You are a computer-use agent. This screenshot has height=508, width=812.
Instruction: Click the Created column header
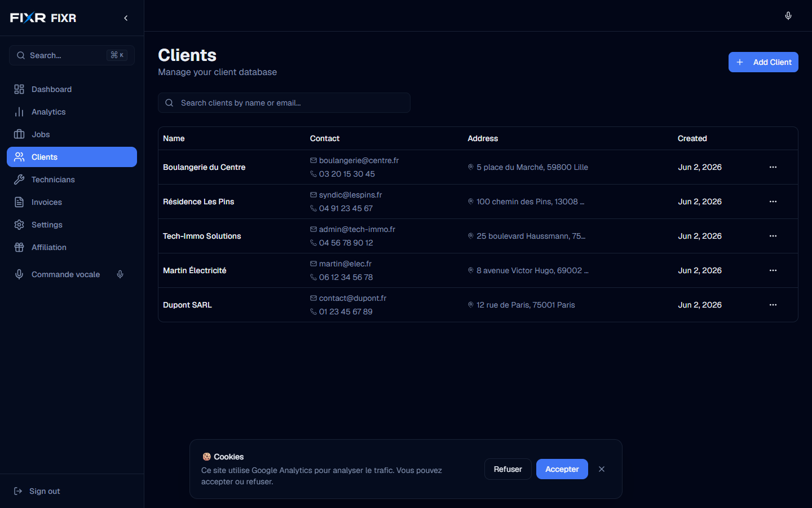coord(692,138)
